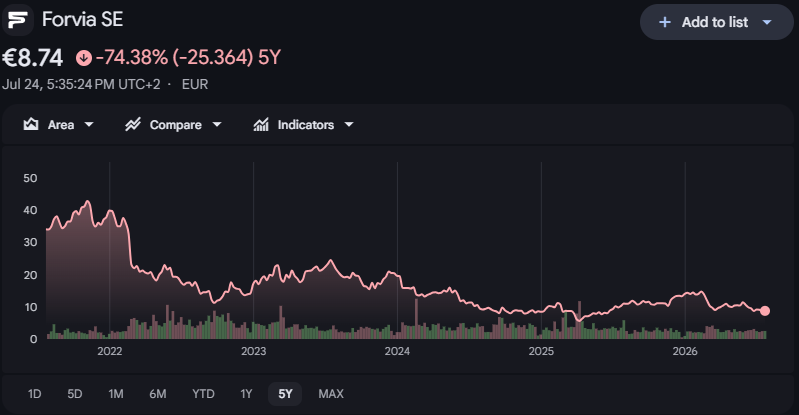Click the 40 y-axis label
799x415 pixels.
click(x=30, y=210)
